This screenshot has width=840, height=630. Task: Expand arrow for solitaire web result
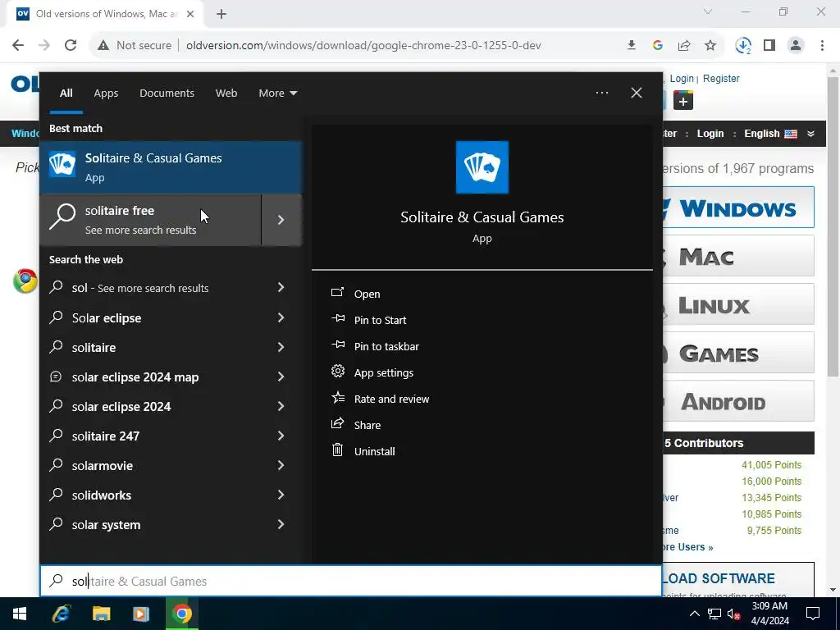click(281, 347)
